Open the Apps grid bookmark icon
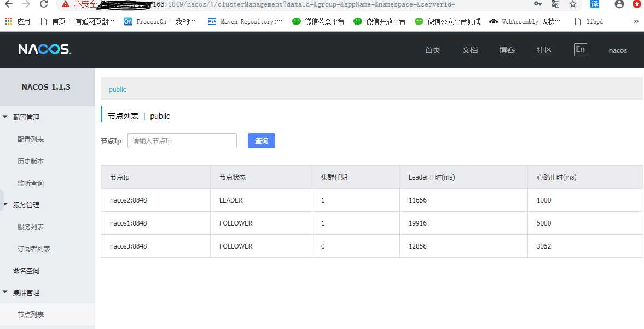The height and width of the screenshot is (329, 644). (x=9, y=21)
